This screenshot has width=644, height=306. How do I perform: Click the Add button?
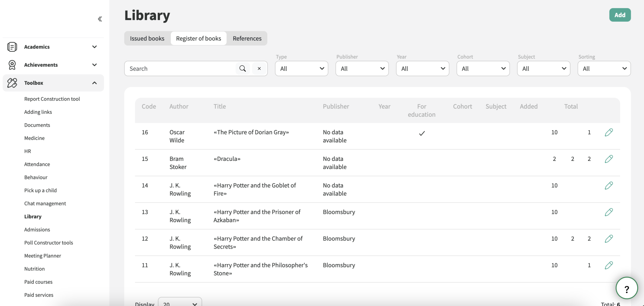click(620, 15)
